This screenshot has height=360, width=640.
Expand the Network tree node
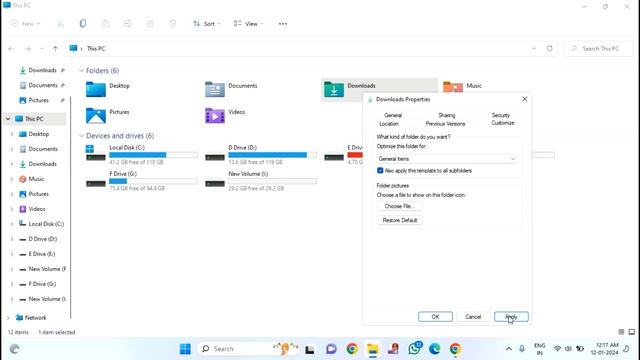click(x=8, y=318)
